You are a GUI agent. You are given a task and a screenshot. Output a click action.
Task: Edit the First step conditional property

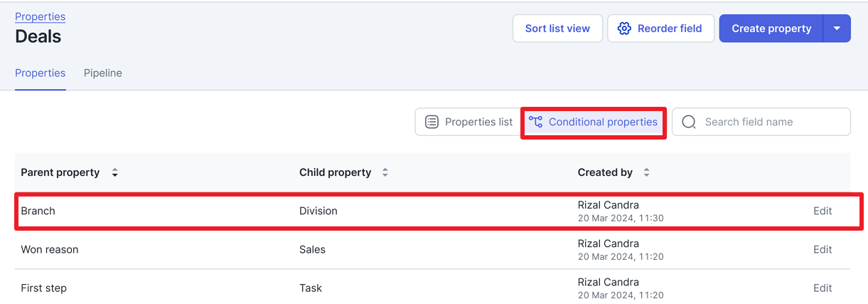pyautogui.click(x=823, y=288)
